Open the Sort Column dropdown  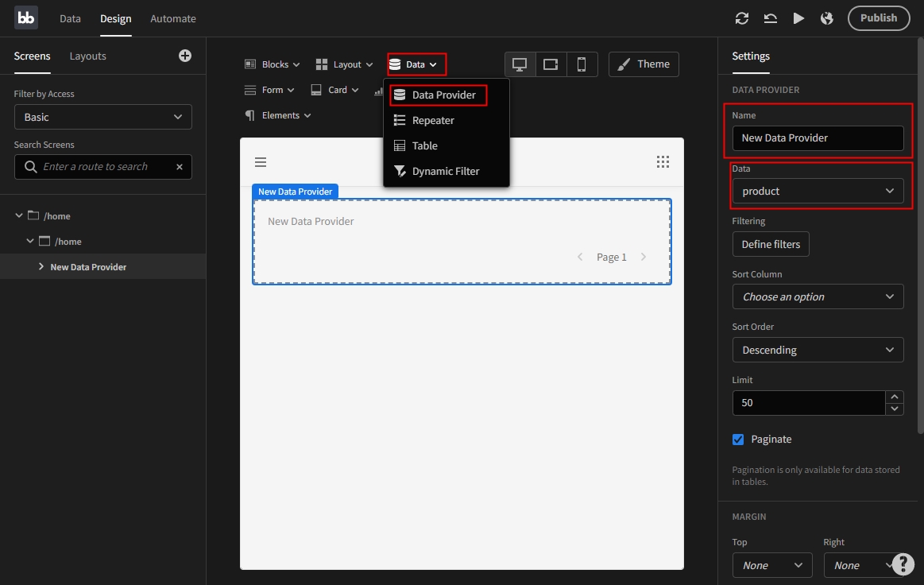[x=818, y=296]
